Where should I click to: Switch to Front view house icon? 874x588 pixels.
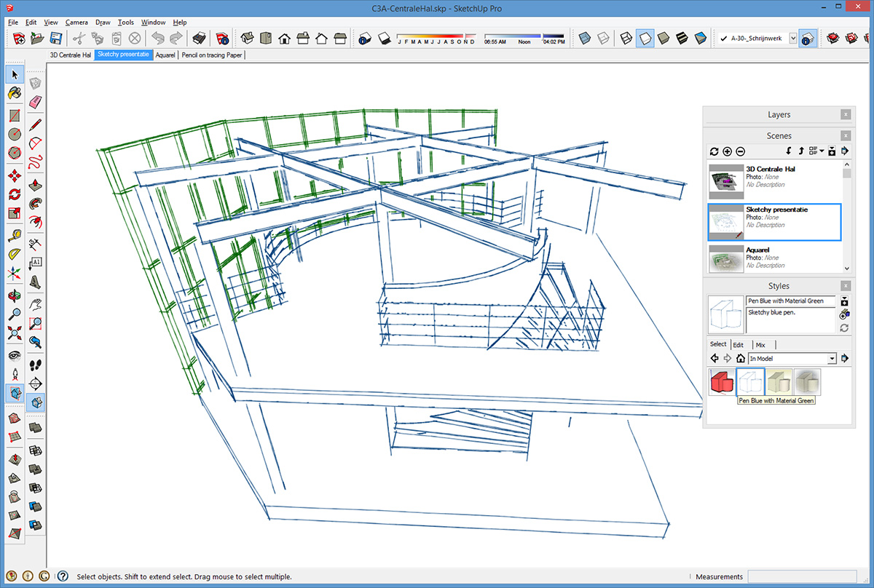pyautogui.click(x=284, y=39)
